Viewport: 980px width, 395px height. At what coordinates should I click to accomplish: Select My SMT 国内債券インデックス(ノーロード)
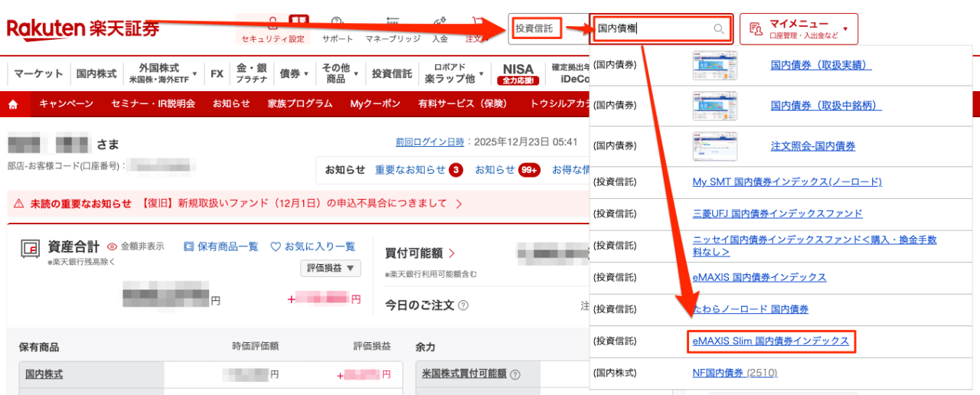[787, 182]
